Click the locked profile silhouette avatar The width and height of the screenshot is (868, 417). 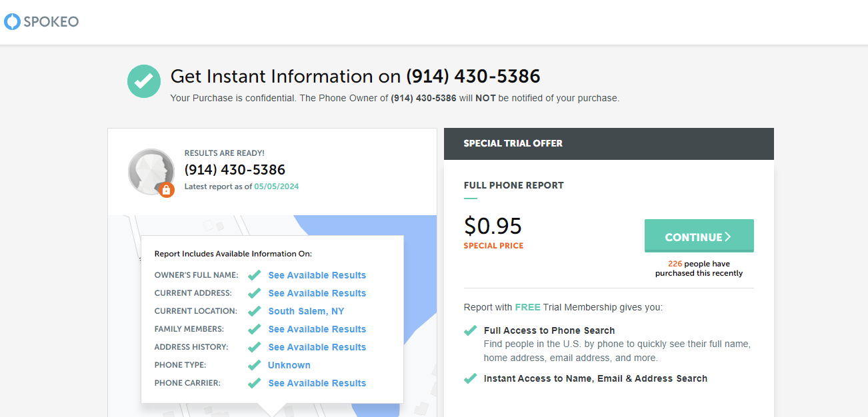[151, 172]
